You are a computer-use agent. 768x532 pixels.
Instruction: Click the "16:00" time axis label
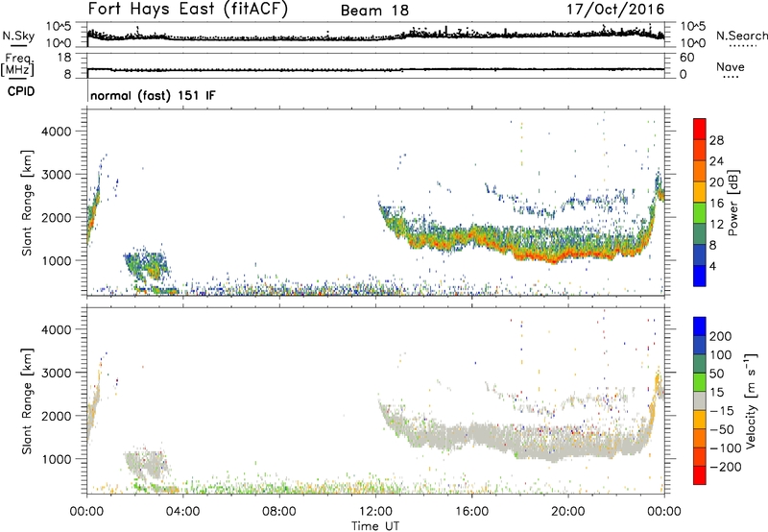tap(471, 512)
